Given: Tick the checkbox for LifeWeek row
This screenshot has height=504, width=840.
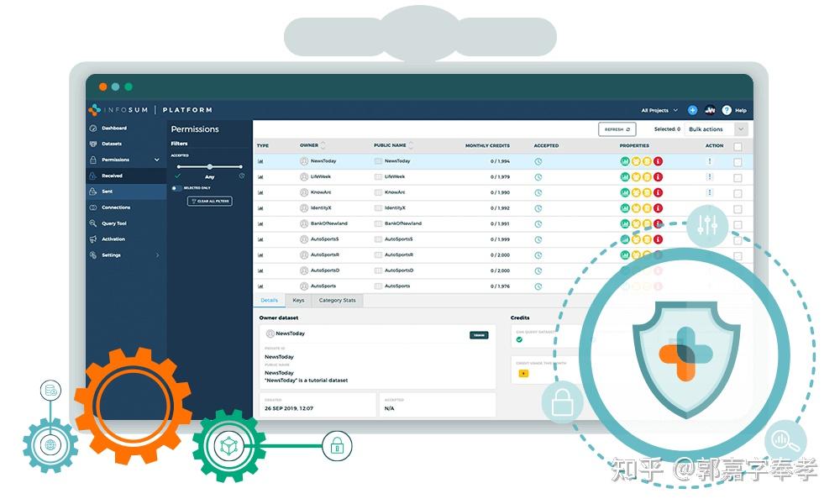Looking at the screenshot, I should [738, 178].
